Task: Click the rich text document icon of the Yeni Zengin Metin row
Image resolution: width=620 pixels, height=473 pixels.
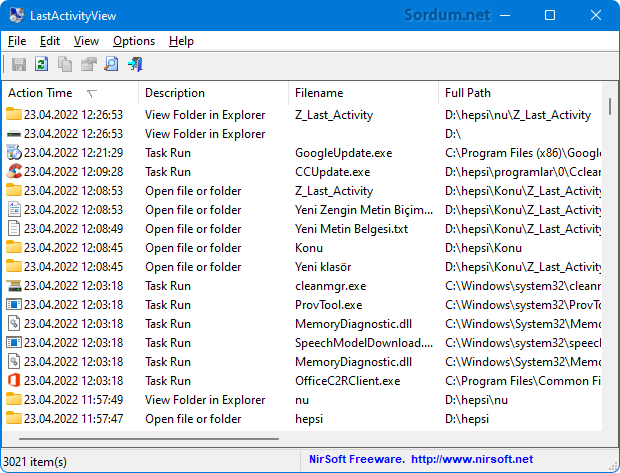Action: (x=14, y=209)
